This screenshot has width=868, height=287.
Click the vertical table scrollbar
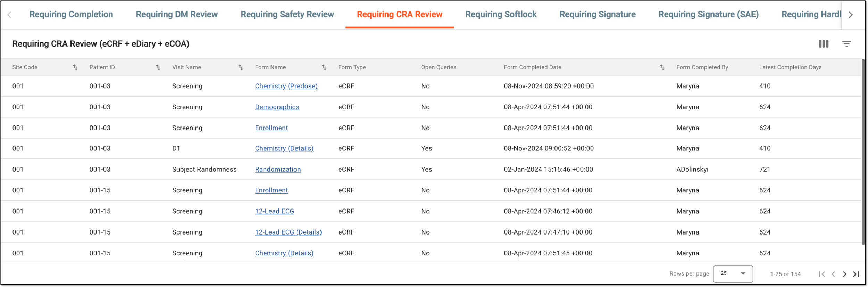click(x=863, y=152)
